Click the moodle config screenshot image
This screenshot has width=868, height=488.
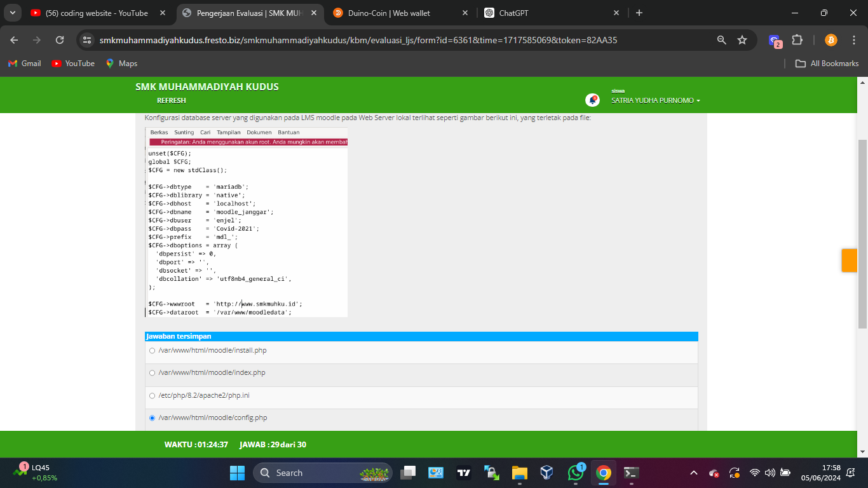[247, 222]
